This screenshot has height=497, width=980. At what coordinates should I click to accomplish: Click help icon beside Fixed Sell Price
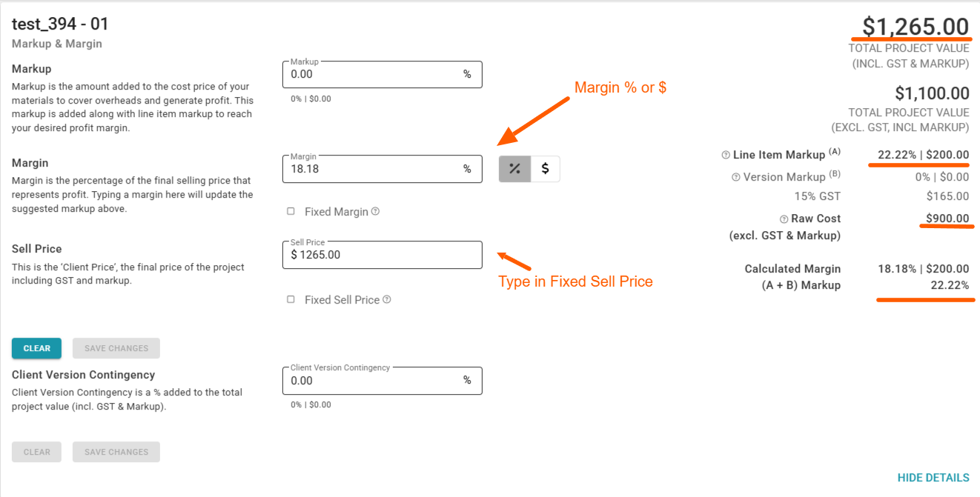pyautogui.click(x=387, y=300)
